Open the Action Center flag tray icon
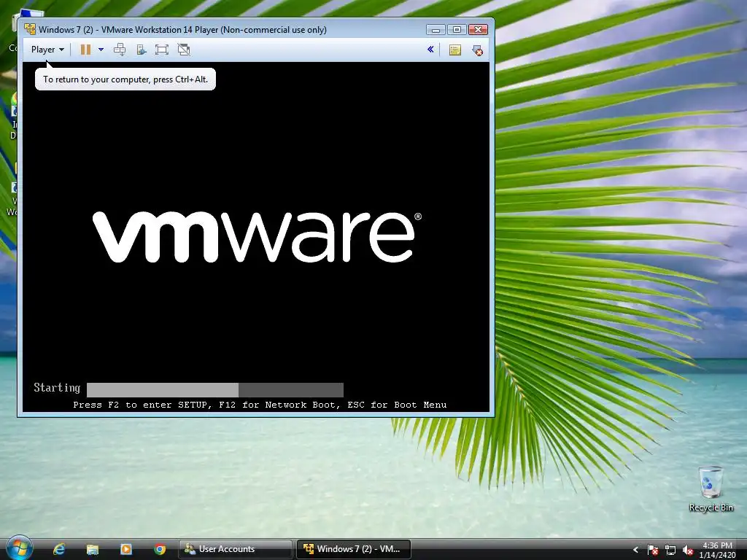 [x=653, y=550]
